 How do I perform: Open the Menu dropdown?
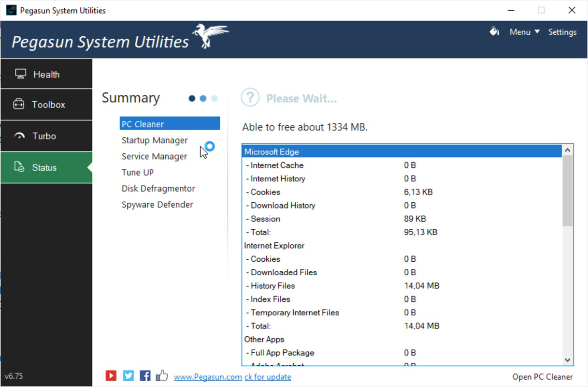tap(525, 32)
